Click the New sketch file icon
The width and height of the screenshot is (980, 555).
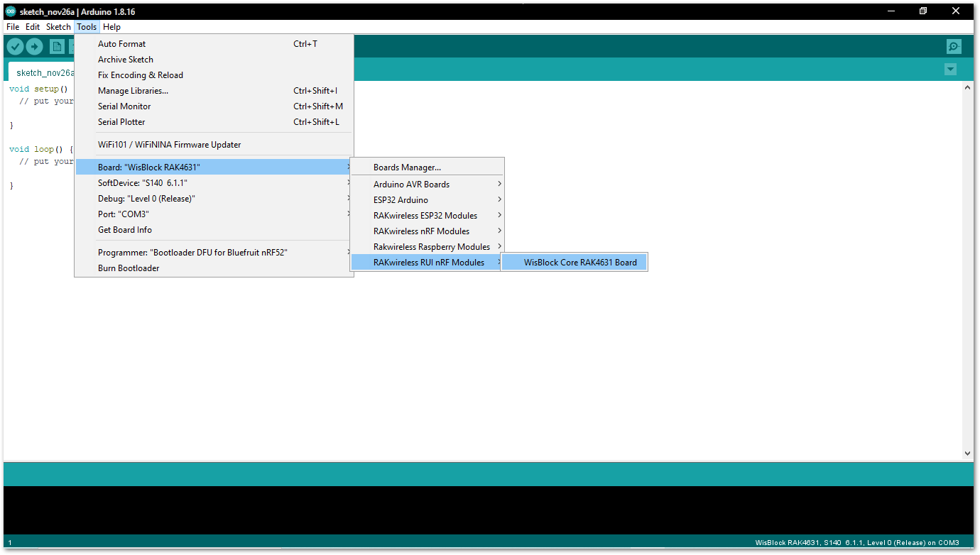pyautogui.click(x=57, y=46)
